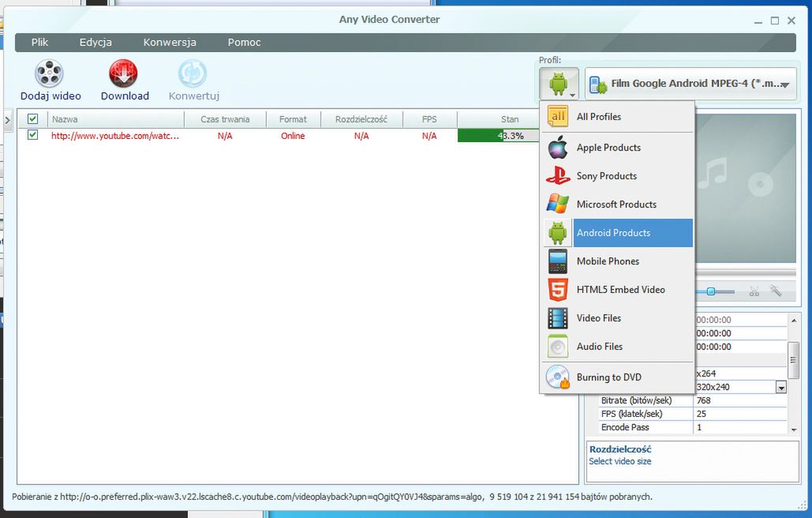Click the settings panel scrollbar thumb
Screen dimensions: 812x518
pyautogui.click(x=793, y=360)
